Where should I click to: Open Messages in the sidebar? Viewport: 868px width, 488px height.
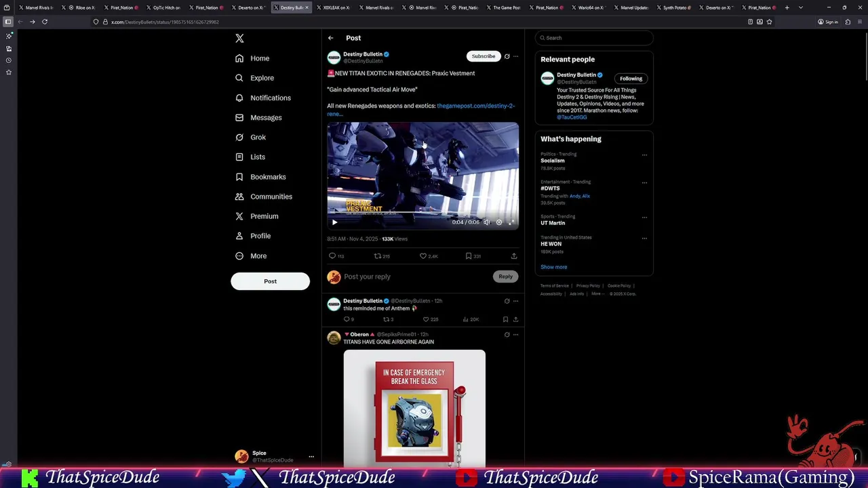point(258,117)
